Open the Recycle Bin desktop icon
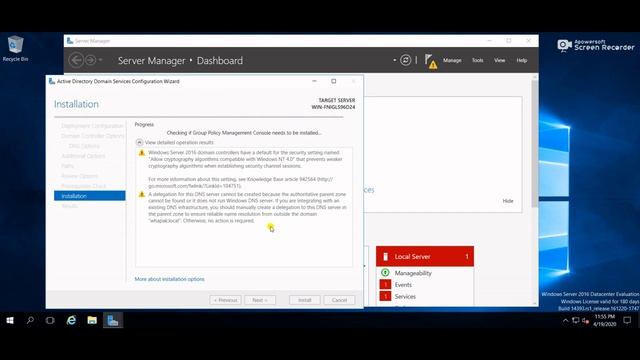This screenshot has height=360, width=640. 16,49
